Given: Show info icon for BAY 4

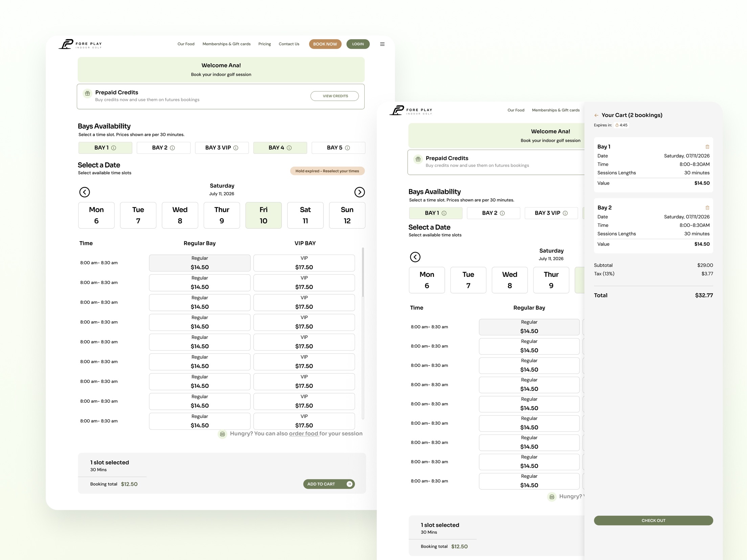Looking at the screenshot, I should (x=289, y=148).
